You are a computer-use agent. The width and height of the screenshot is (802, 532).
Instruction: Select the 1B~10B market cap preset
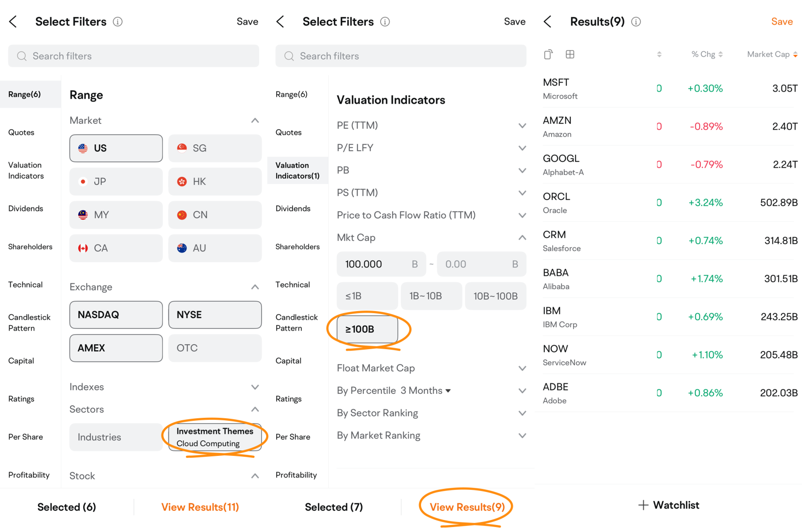coord(432,296)
